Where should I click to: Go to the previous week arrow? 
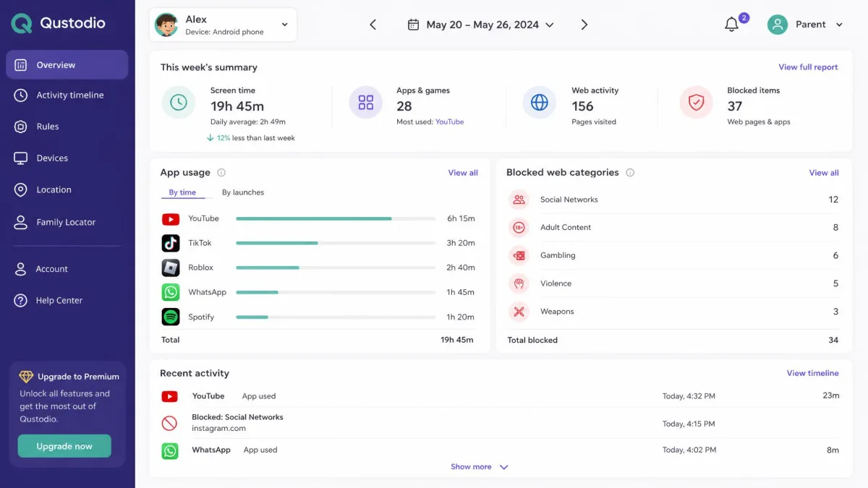(x=373, y=25)
